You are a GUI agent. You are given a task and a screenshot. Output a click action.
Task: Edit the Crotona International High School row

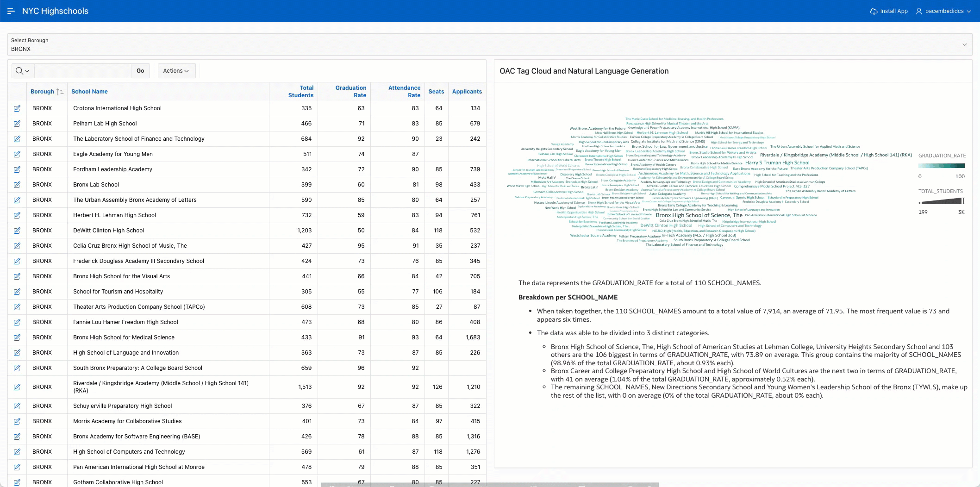click(17, 108)
